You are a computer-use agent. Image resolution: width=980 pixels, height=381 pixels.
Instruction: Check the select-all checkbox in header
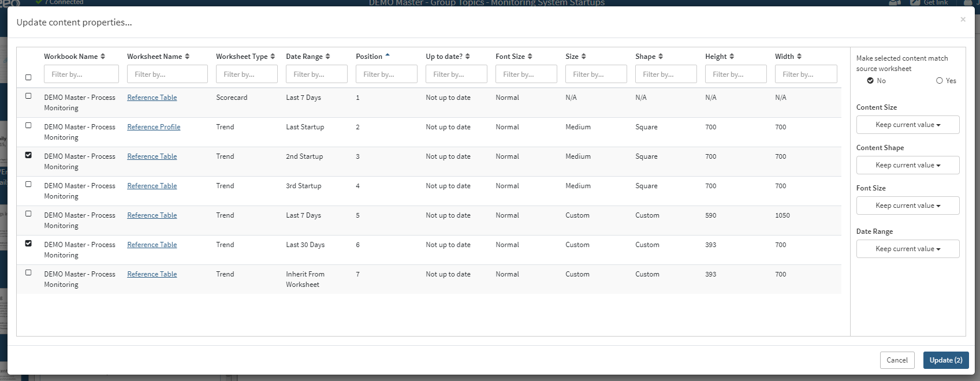point(28,77)
